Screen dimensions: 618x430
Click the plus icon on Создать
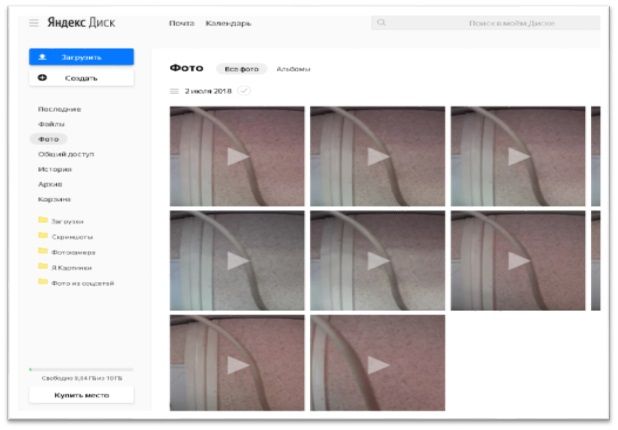click(42, 78)
